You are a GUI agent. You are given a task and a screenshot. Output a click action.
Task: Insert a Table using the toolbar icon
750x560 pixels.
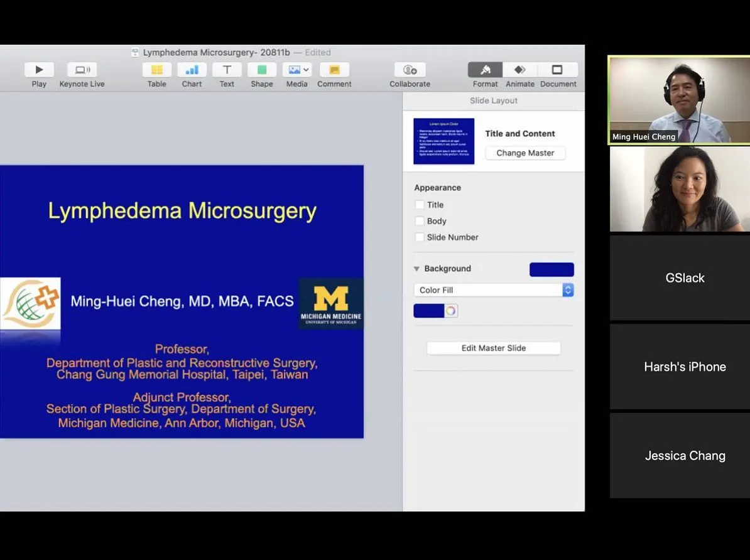click(x=157, y=70)
